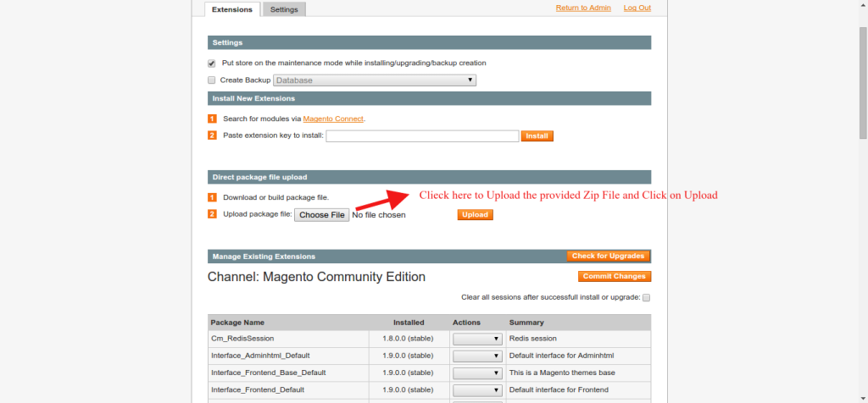Click the 1.8.0.0 (stable) version cell
Screen dimensions: 868x403
409,339
